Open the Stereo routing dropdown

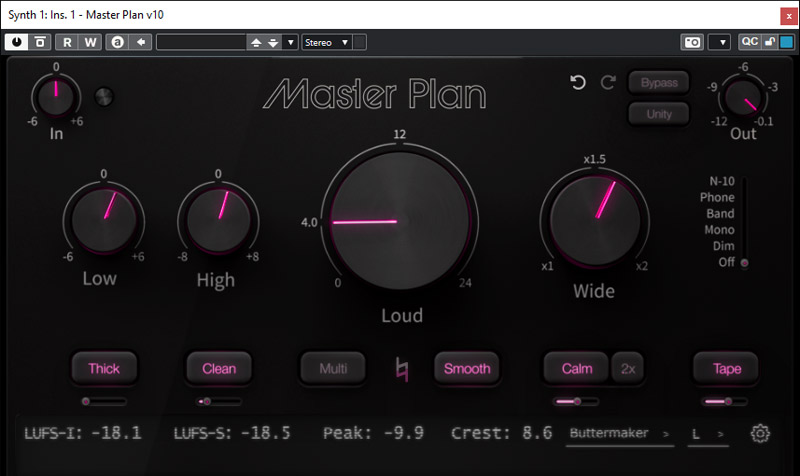326,42
